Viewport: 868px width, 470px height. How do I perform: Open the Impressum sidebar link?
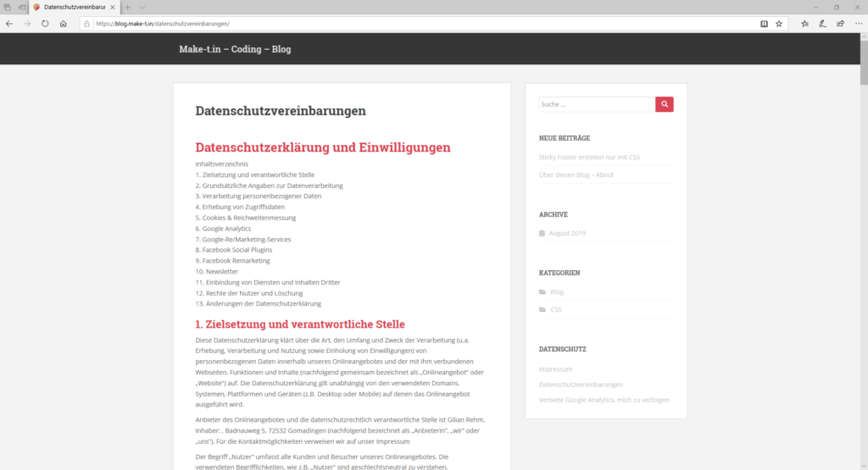click(555, 369)
